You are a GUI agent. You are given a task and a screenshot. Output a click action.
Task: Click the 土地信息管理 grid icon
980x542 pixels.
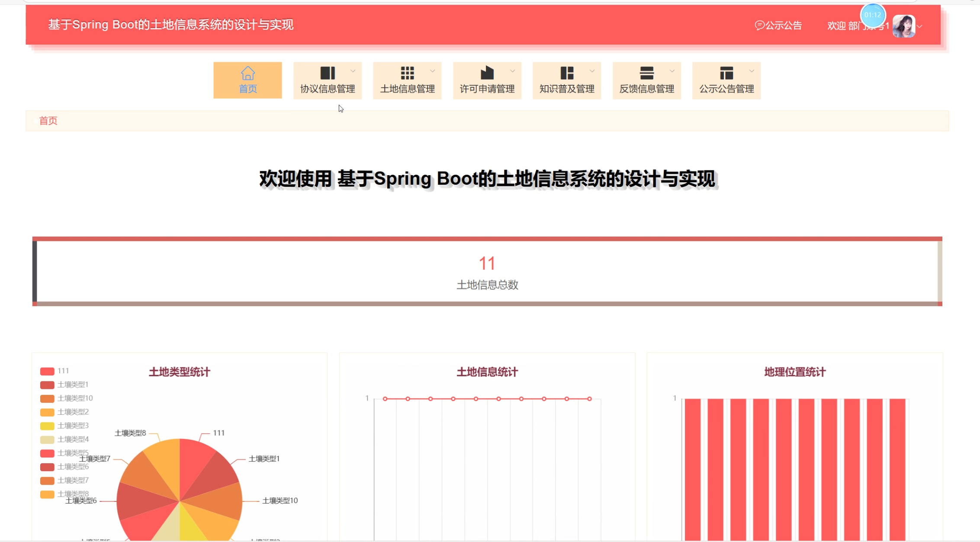pyautogui.click(x=407, y=73)
